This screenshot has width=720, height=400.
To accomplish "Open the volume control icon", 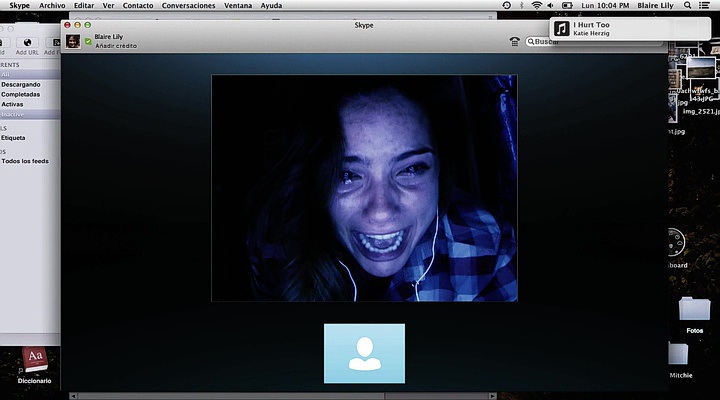I will click(x=551, y=6).
